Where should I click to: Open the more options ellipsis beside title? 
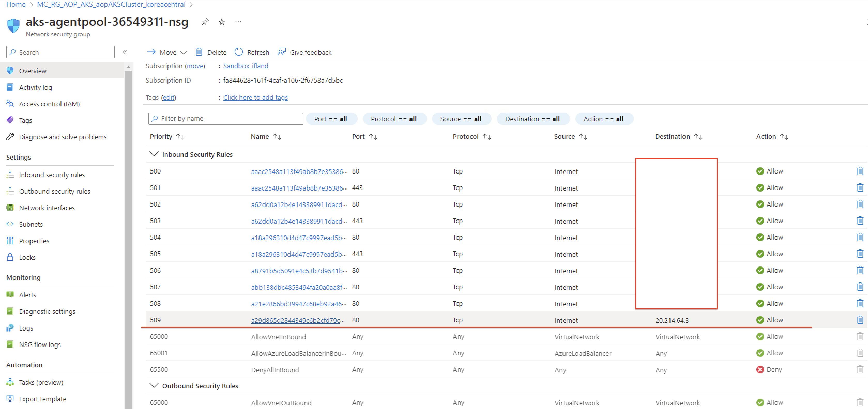pyautogui.click(x=238, y=22)
